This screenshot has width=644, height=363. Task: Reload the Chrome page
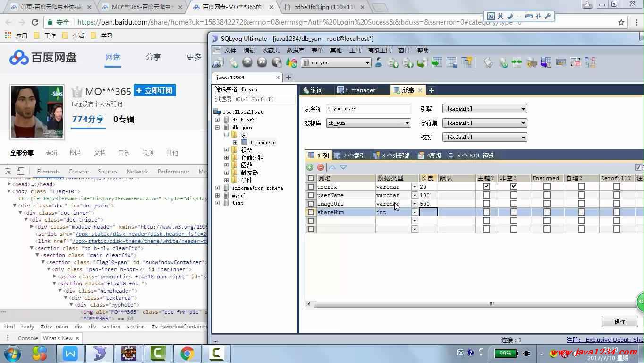35,22
